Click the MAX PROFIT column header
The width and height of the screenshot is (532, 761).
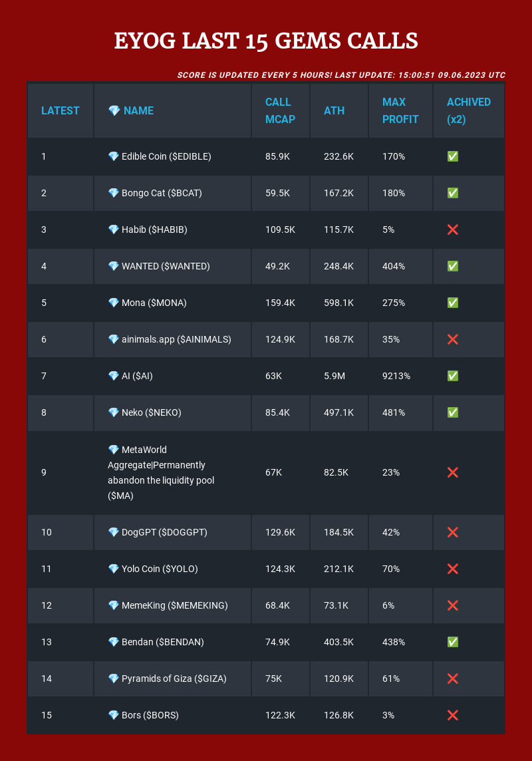(400, 110)
